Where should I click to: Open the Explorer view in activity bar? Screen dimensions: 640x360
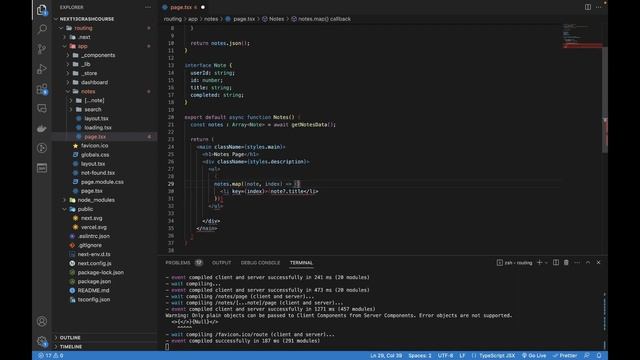pyautogui.click(x=42, y=10)
